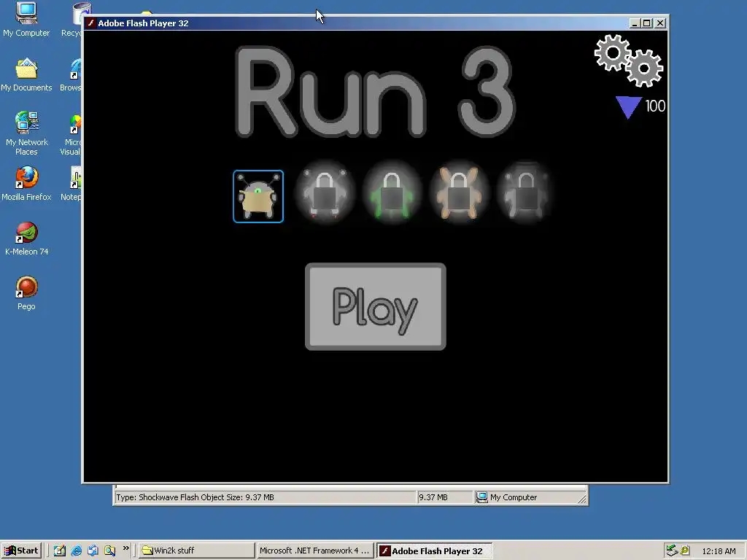Launch Mozilla Firefox from desktop

26,184
